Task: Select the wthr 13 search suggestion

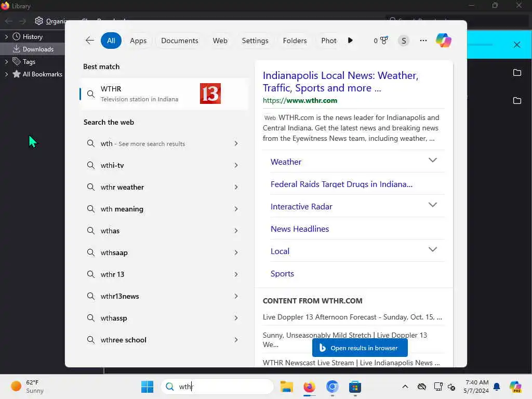Action: pos(163,274)
